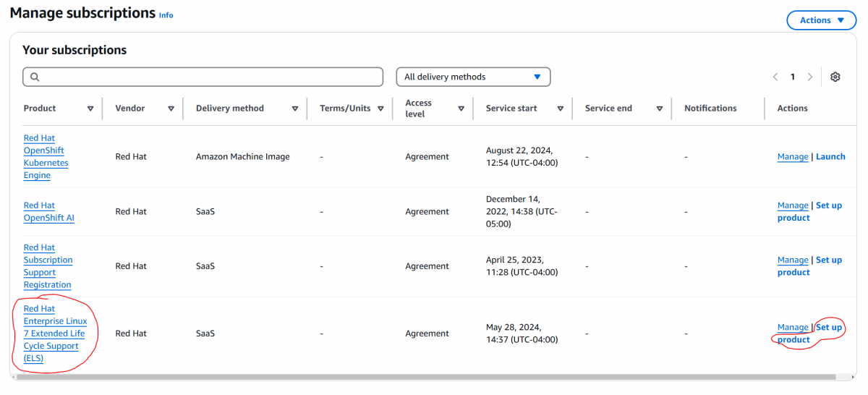This screenshot has width=868, height=395.
Task: Manage the OpenShift Kubernetes Engine subscription
Action: [x=793, y=156]
